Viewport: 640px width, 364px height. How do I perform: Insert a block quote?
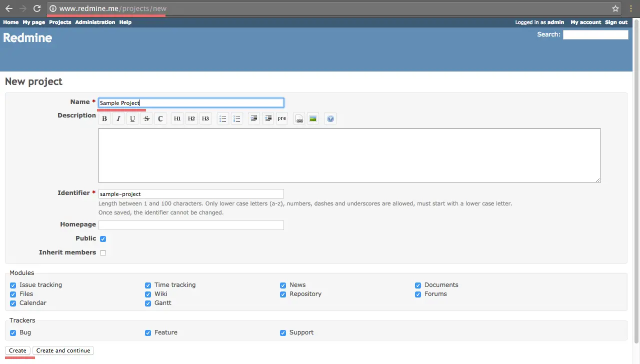(254, 118)
